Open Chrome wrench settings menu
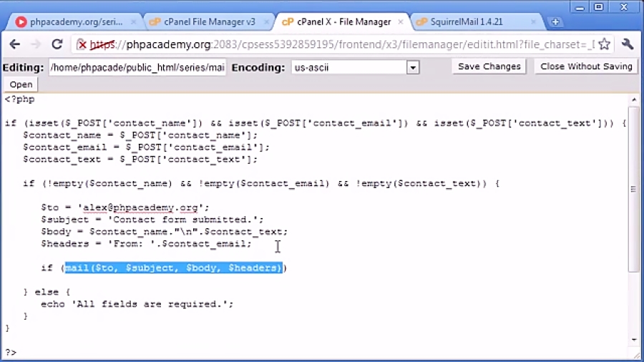 [x=627, y=44]
